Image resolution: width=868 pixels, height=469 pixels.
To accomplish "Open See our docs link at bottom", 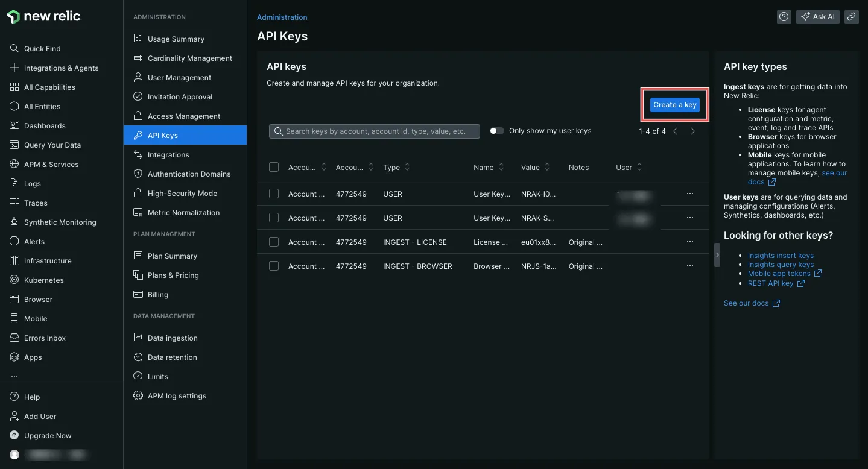I will (752, 303).
